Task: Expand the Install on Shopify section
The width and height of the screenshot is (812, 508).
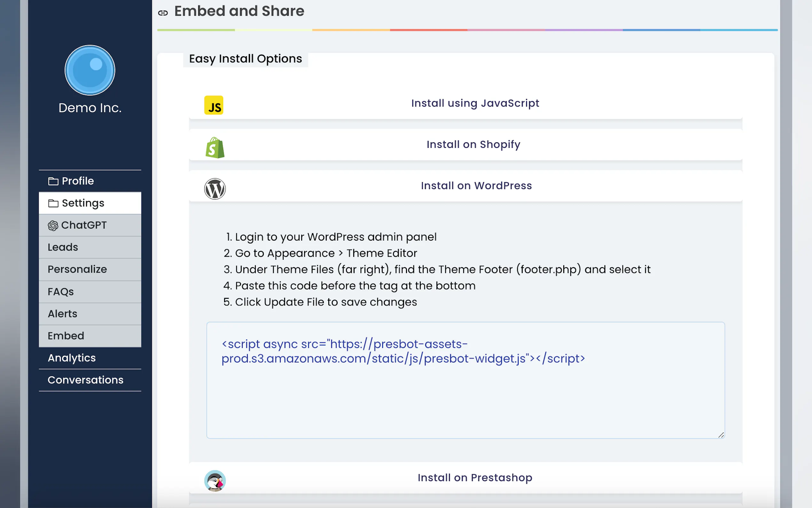Action: (473, 145)
